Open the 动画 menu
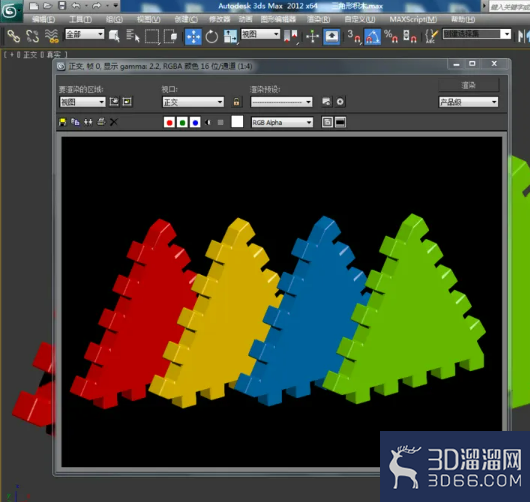 tap(245, 20)
